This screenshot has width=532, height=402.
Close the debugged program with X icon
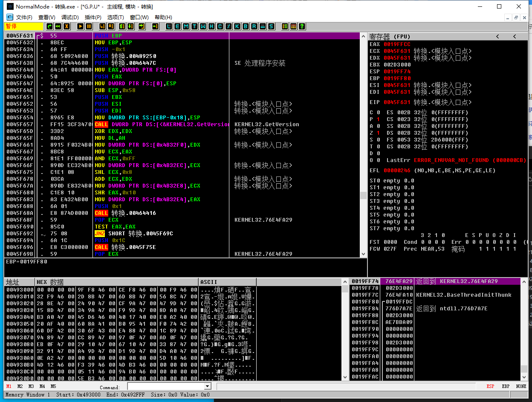click(67, 26)
